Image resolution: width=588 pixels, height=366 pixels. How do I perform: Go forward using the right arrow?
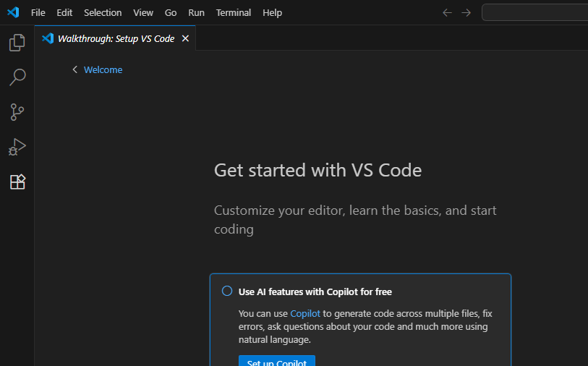tap(466, 12)
